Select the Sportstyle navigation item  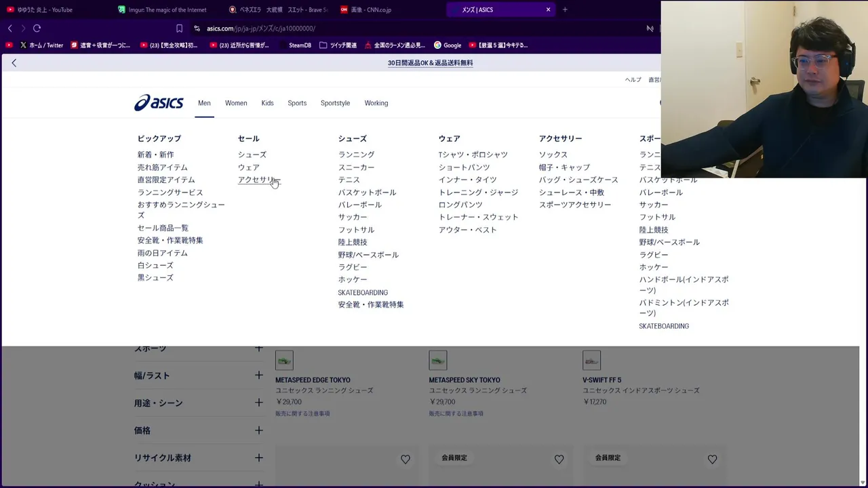(x=335, y=103)
